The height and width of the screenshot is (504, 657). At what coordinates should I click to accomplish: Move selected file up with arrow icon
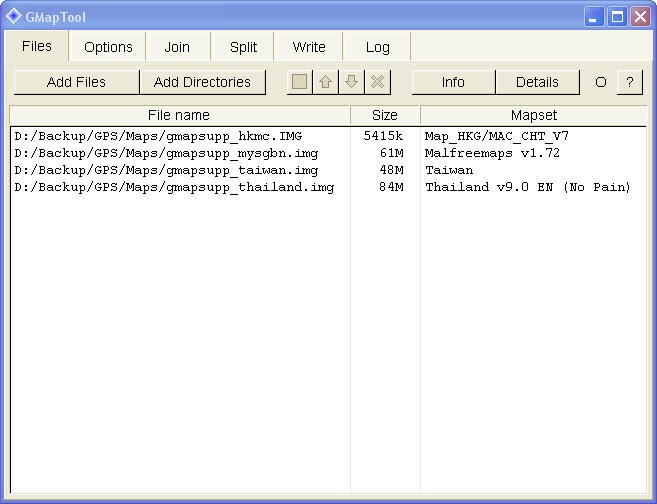point(326,82)
